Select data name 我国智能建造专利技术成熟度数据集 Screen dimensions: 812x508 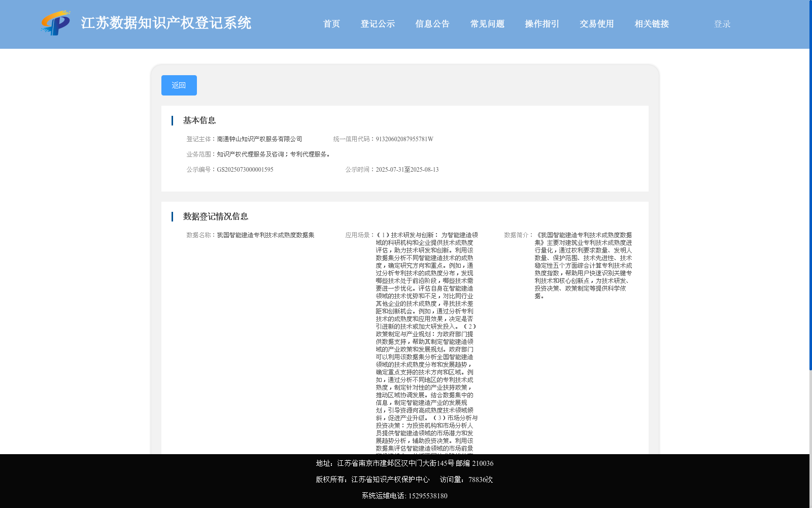pos(265,235)
